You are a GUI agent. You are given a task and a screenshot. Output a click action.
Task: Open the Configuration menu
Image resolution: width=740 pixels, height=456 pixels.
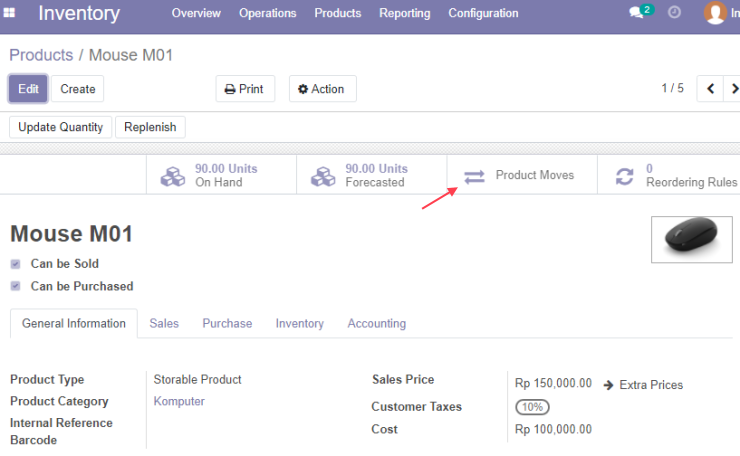(483, 13)
